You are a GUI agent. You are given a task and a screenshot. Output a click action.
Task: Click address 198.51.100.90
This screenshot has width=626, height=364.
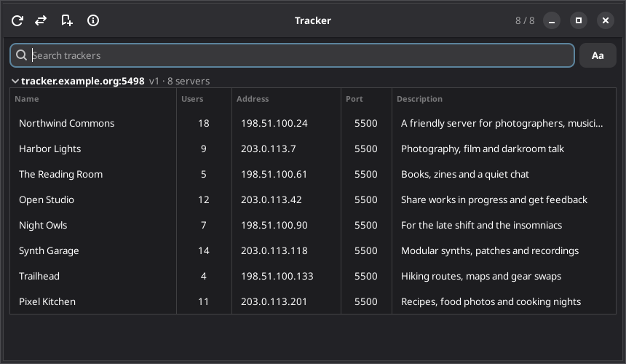click(274, 226)
